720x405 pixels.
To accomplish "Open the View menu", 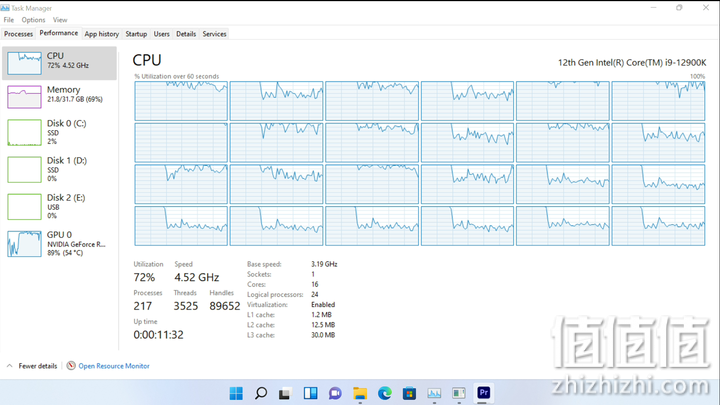I will click(x=60, y=20).
